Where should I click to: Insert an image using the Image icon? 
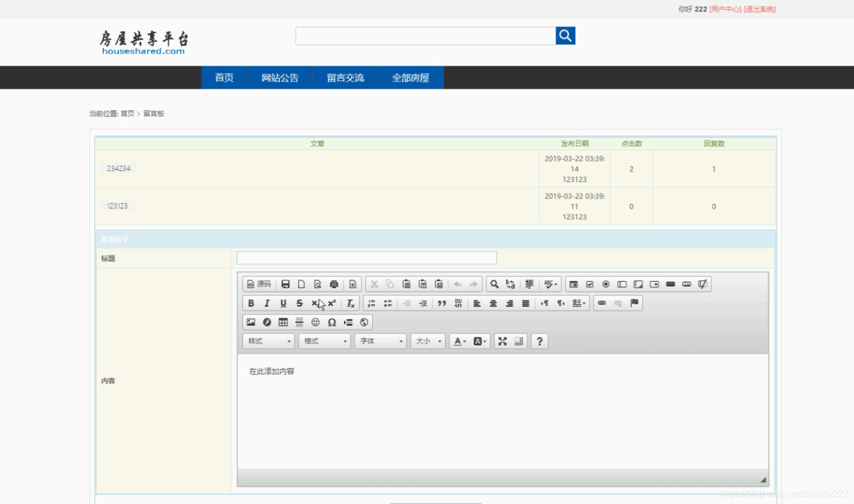coord(251,322)
